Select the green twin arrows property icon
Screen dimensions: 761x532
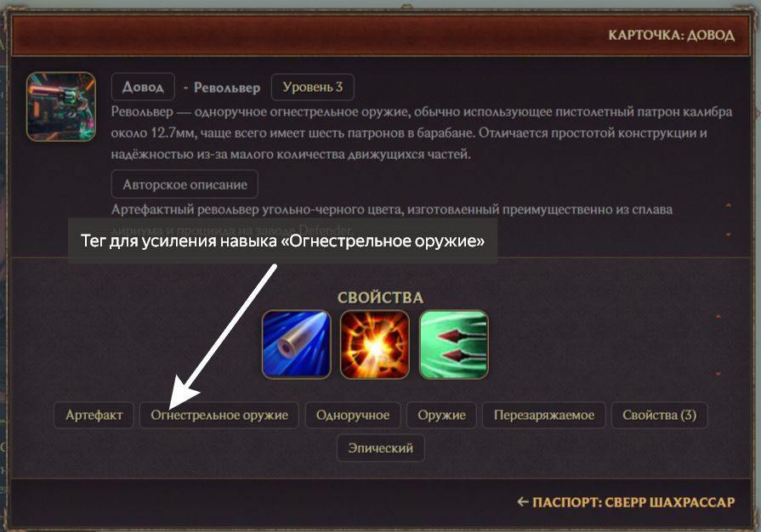tap(454, 344)
